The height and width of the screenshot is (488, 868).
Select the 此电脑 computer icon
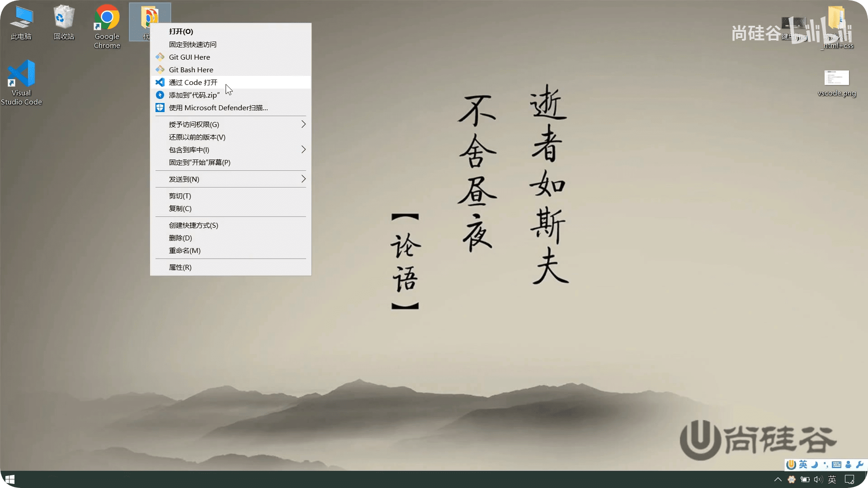(21, 18)
